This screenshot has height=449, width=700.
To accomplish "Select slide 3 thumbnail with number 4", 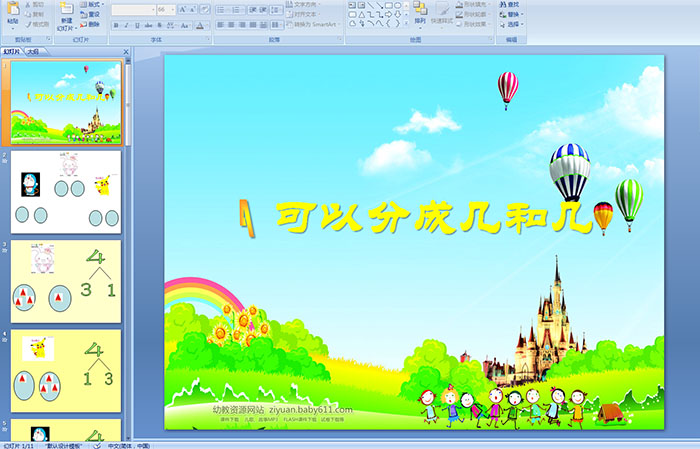I will point(66,281).
